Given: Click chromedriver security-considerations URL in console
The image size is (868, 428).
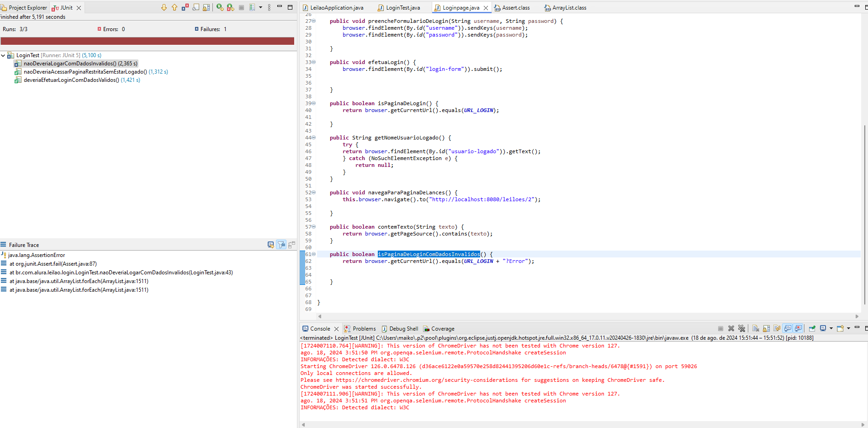Looking at the screenshot, I should point(427,380).
